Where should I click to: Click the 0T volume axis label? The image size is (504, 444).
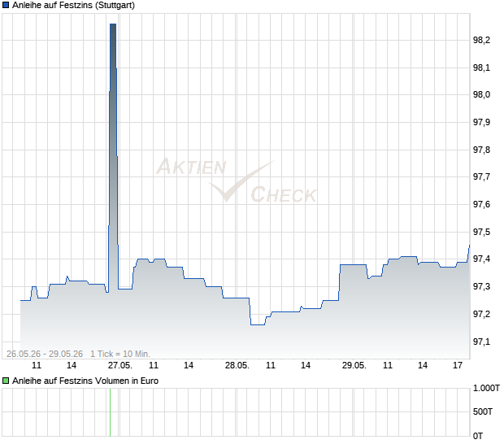pos(478,437)
